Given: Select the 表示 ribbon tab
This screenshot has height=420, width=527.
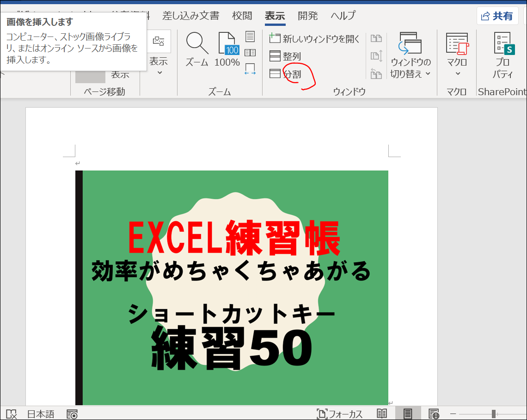Looking at the screenshot, I should pos(275,15).
